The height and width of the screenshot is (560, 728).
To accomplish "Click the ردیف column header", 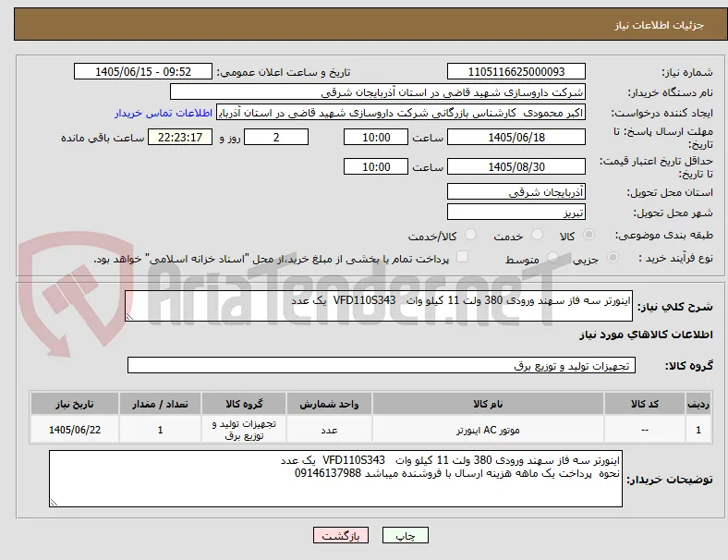I will point(698,404).
